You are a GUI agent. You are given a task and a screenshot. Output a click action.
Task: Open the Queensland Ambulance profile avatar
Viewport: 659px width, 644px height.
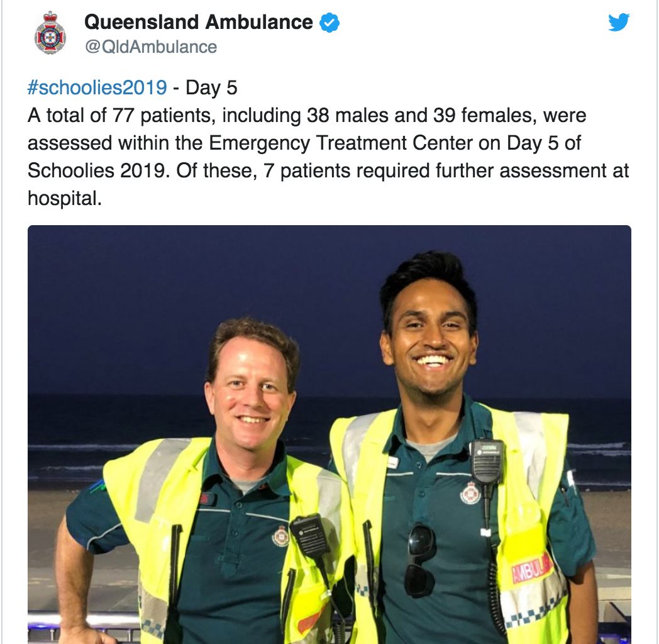[50, 33]
